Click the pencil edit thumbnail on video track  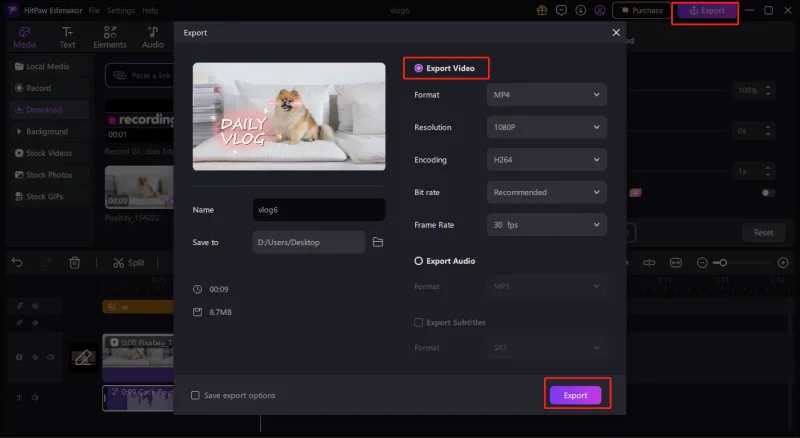tap(83, 357)
